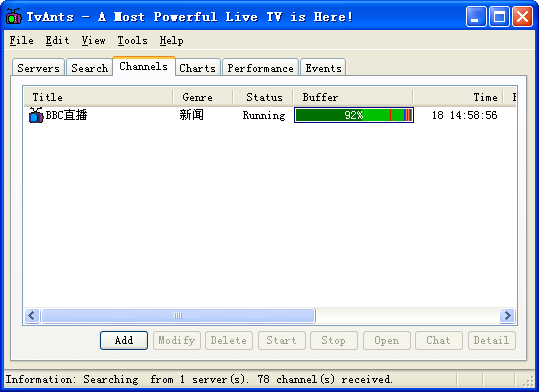This screenshot has width=539, height=392.
Task: Sort channels by the Title column header
Action: coord(98,97)
